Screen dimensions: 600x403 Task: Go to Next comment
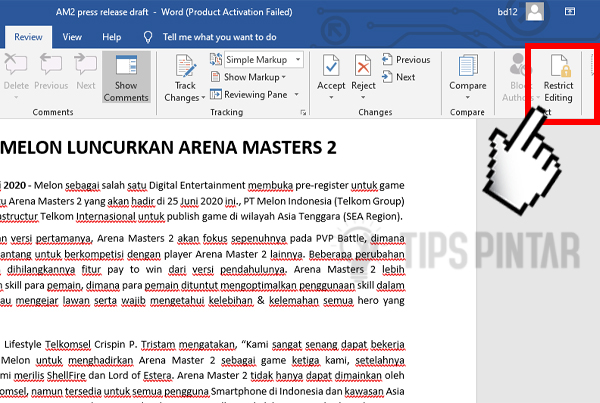pyautogui.click(x=86, y=72)
